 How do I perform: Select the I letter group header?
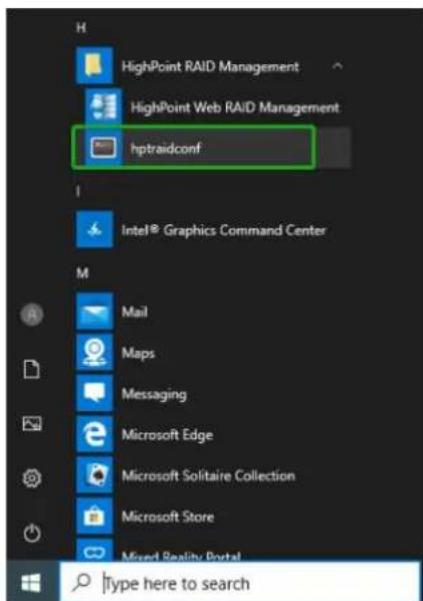pos(78,190)
